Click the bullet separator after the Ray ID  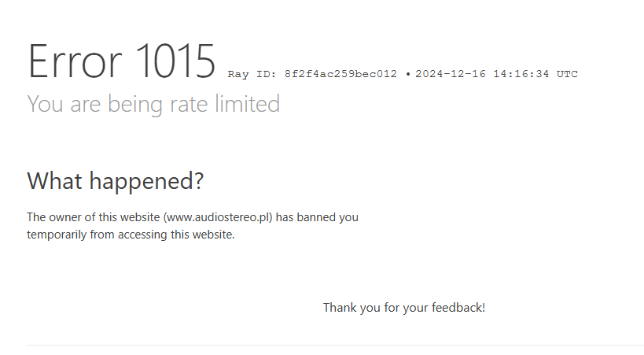[x=408, y=74]
